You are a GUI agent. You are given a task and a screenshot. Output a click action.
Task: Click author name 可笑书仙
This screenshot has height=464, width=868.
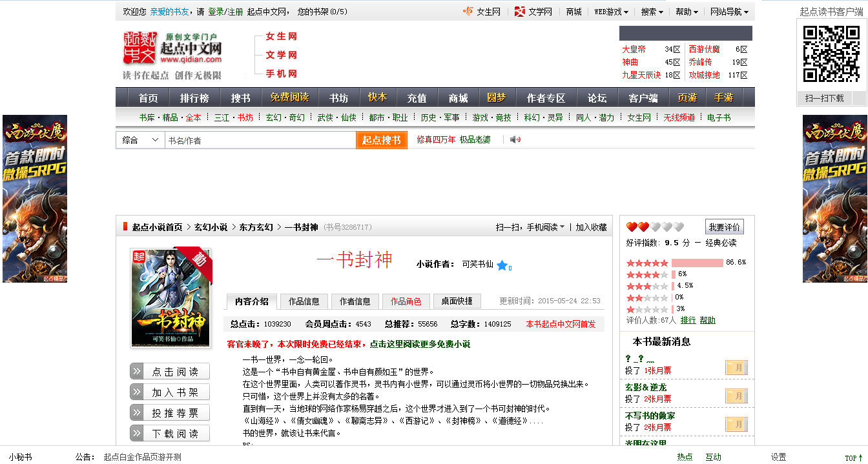[477, 264]
